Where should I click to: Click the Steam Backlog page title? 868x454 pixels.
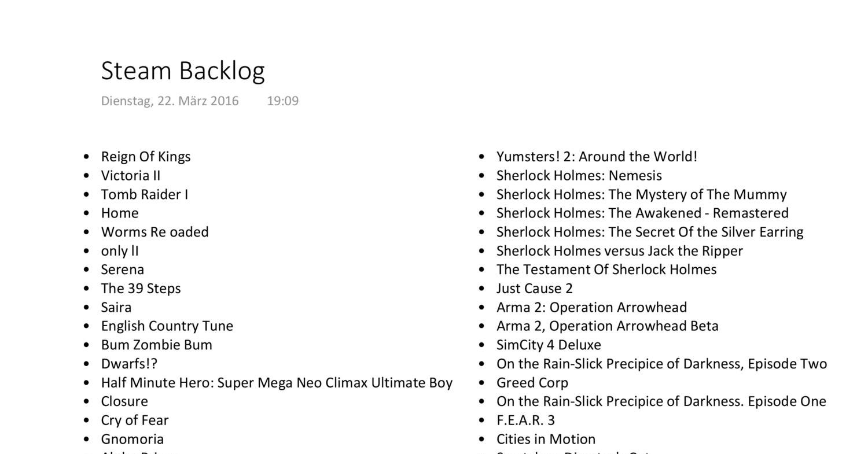(x=183, y=71)
